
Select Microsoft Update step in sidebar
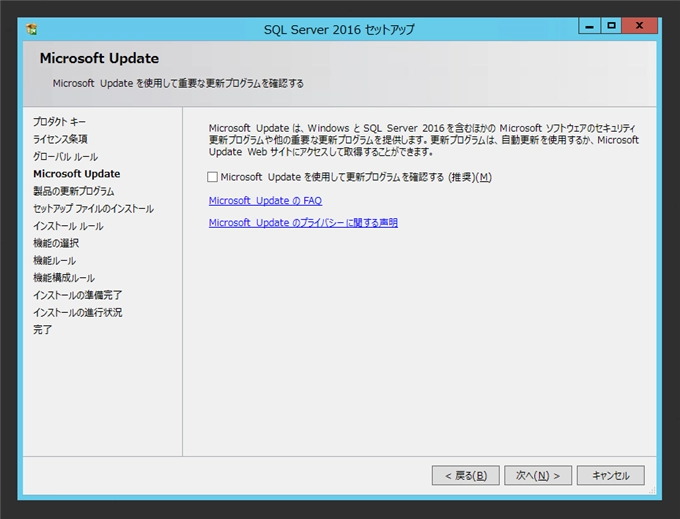(77, 174)
